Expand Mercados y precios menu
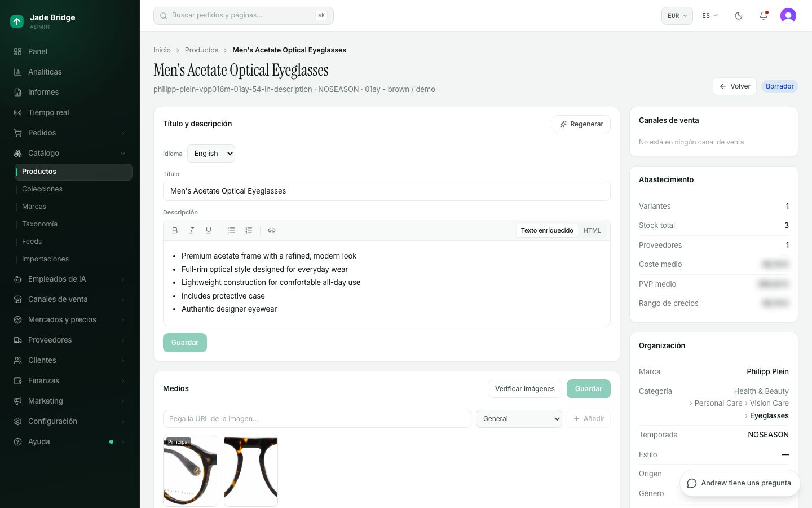Screen dimensions: 812x508 [70, 319]
